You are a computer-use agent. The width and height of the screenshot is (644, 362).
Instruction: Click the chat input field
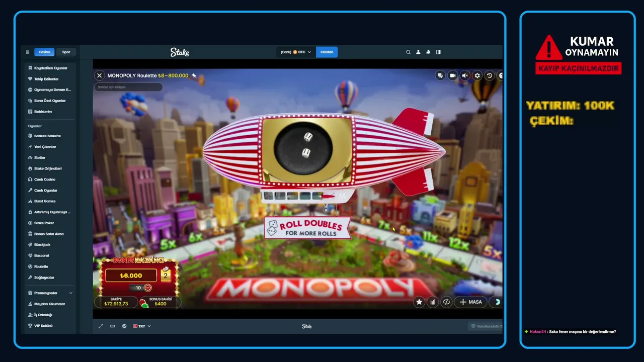click(128, 87)
